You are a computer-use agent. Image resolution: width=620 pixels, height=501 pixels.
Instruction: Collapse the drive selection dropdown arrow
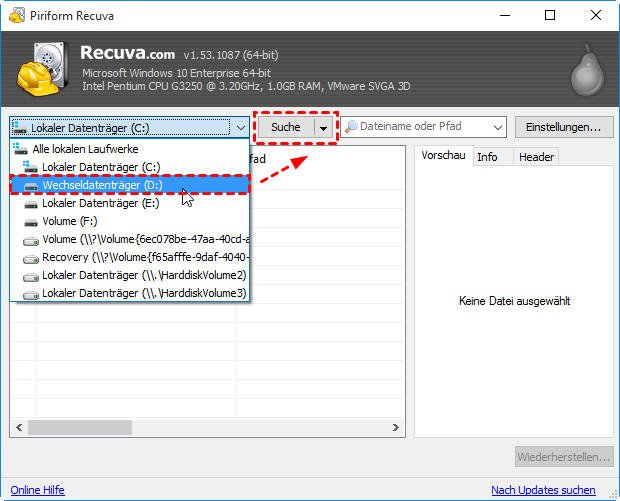tap(240, 128)
